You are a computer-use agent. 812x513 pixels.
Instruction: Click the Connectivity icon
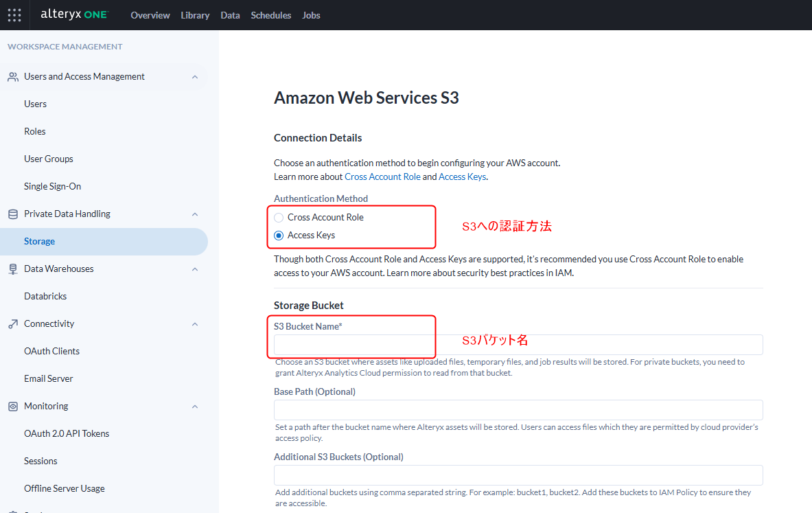tap(13, 324)
